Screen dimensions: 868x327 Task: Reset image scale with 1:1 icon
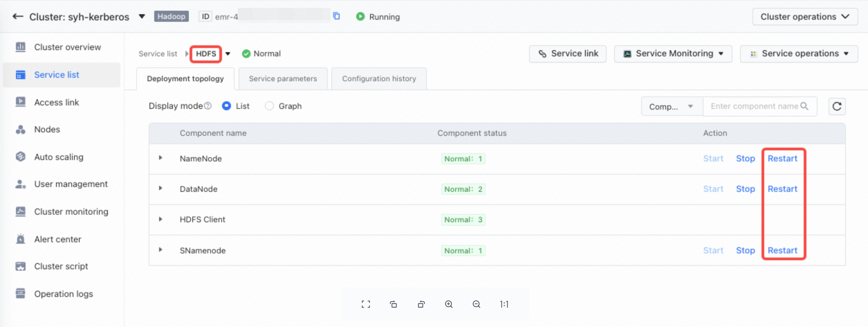(x=504, y=304)
